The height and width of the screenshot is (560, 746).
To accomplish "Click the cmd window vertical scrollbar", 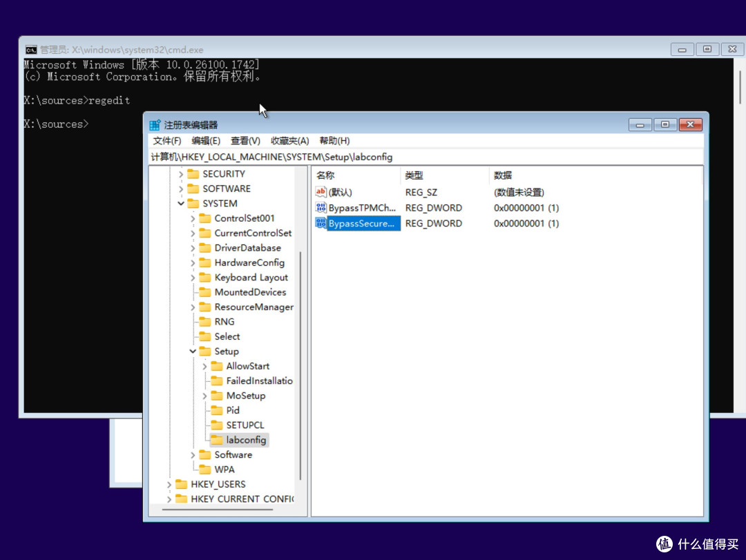I will 740,87.
